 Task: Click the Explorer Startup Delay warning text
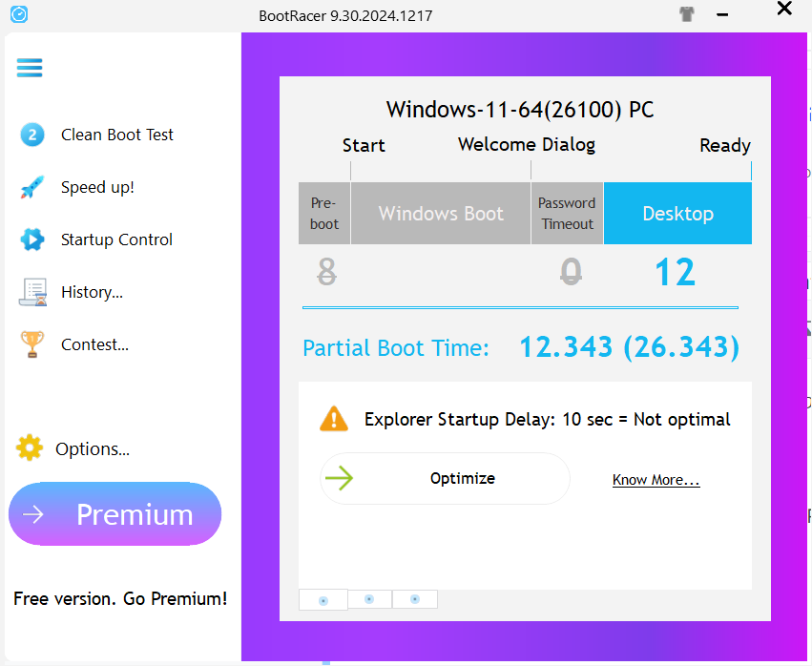coord(548,419)
